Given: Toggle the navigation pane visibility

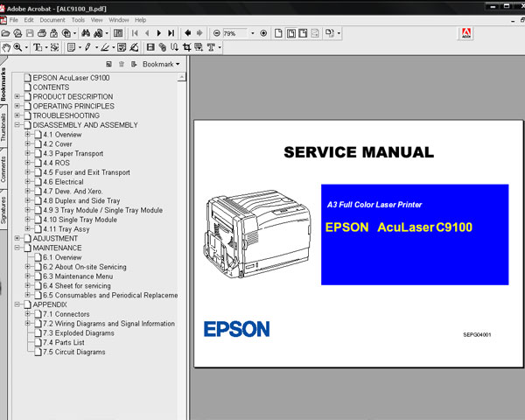Looking at the screenshot, I should click(x=118, y=33).
